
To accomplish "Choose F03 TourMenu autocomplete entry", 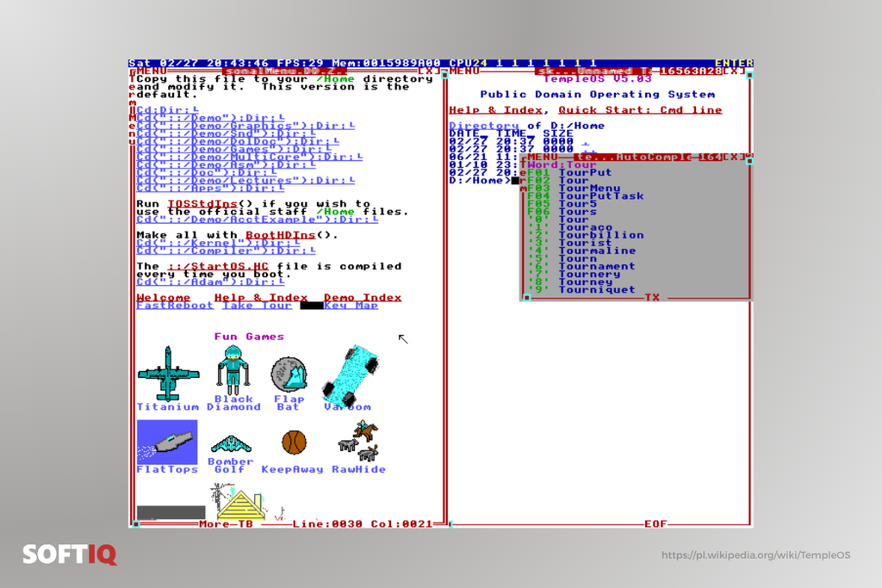I will pyautogui.click(x=574, y=189).
